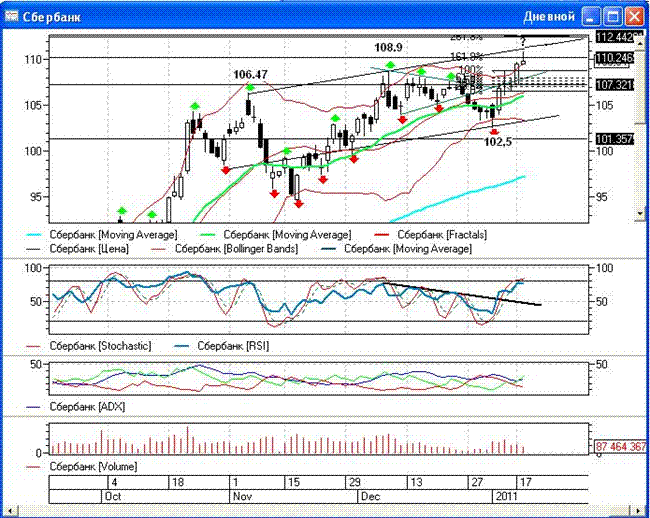
Task: Click the 102,5 price annotation
Action: point(498,142)
